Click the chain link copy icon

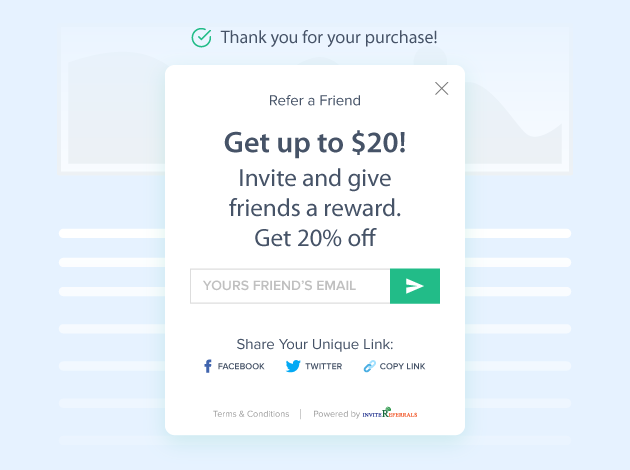(369, 366)
